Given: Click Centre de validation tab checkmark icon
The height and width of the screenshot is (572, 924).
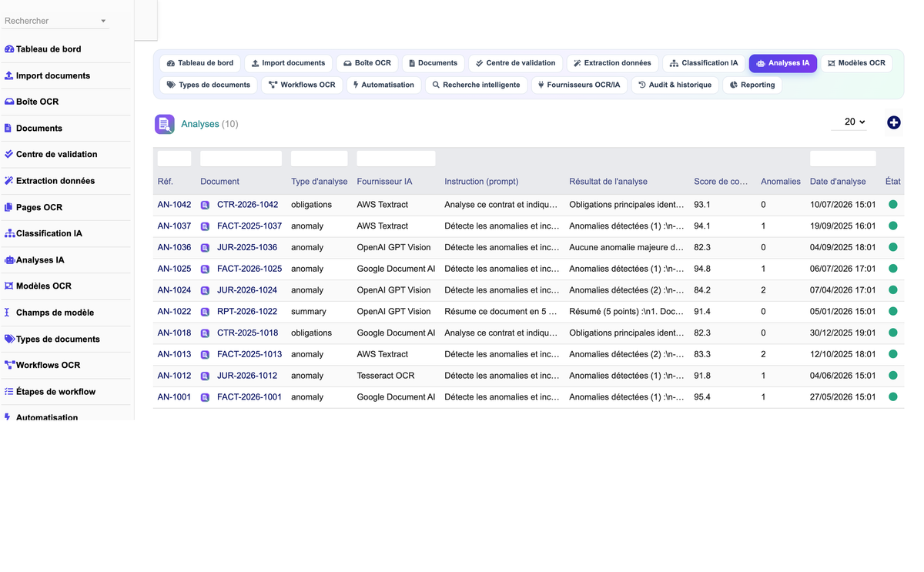Looking at the screenshot, I should point(480,63).
